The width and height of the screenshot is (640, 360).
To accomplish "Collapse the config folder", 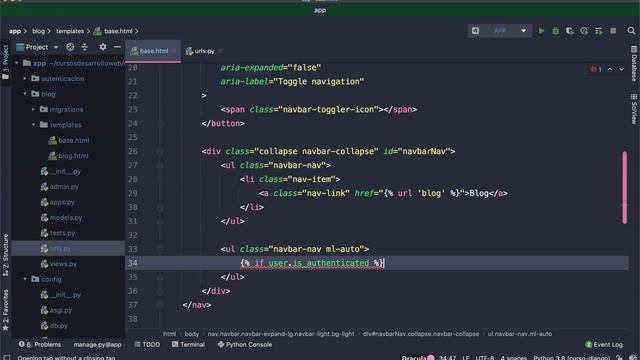I will (25, 279).
